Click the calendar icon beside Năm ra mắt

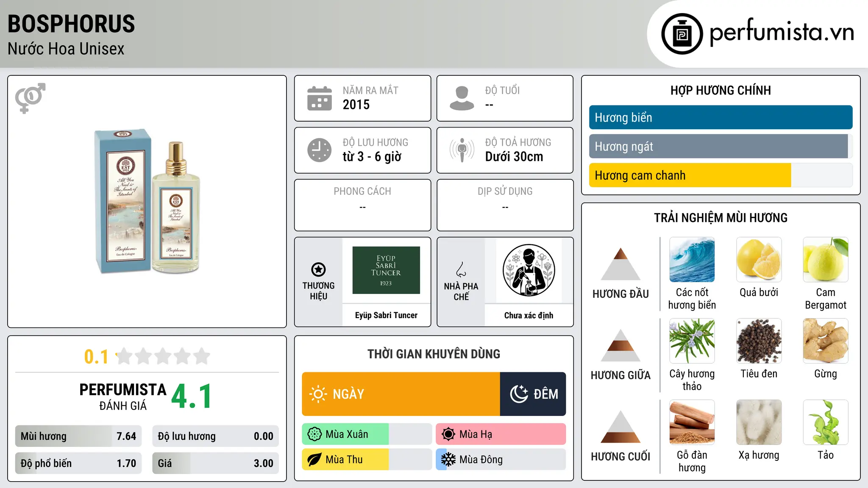[x=320, y=98]
